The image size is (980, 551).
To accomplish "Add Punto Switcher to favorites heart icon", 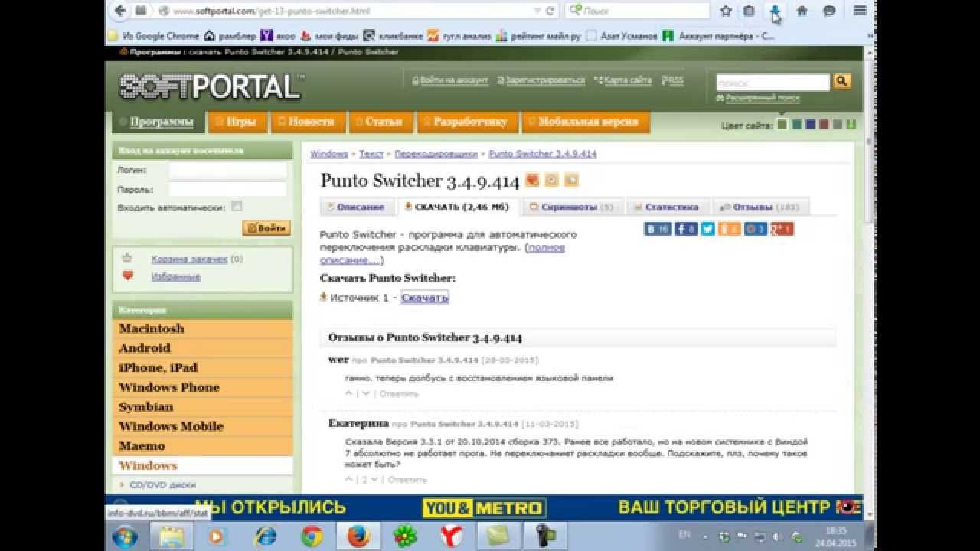I will click(533, 181).
